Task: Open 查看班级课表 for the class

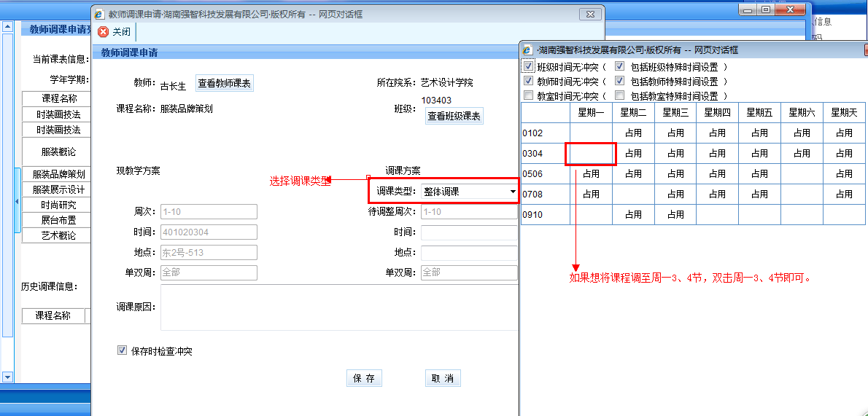Action: (454, 116)
